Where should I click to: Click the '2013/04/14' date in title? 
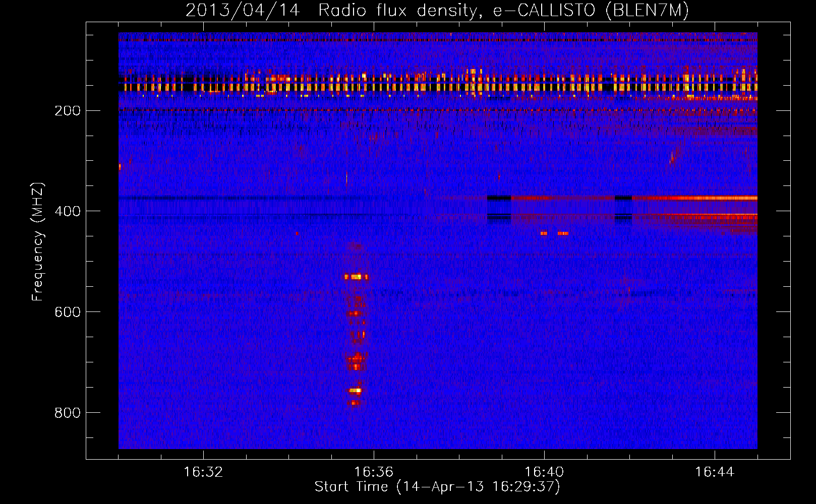point(243,11)
